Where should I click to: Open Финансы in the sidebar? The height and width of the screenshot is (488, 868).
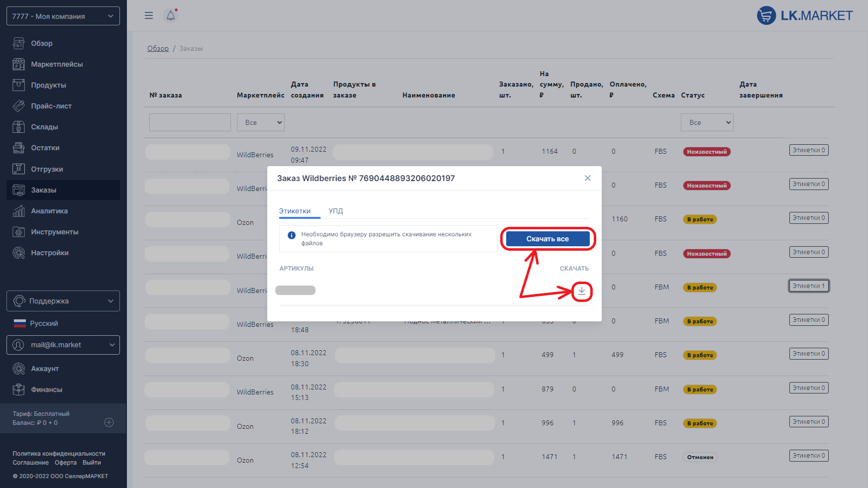coord(47,390)
